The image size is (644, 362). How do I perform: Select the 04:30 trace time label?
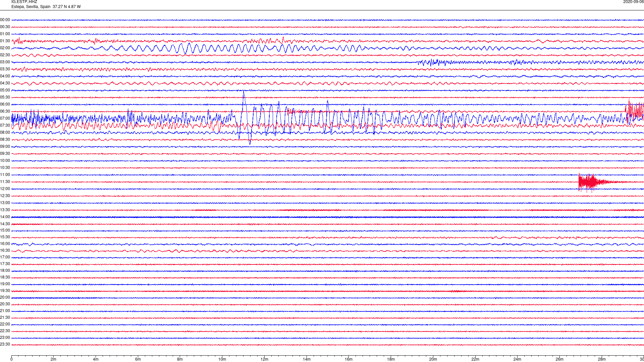click(5, 83)
